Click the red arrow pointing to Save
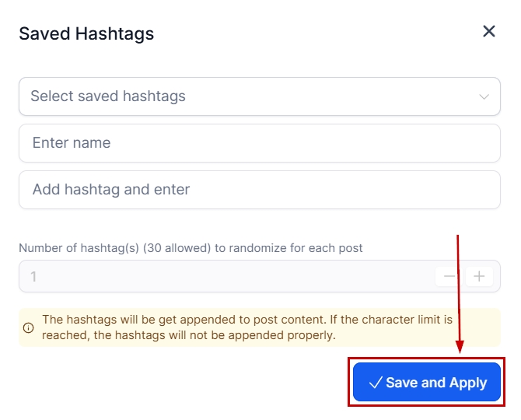This screenshot has height=420, width=521. tap(459, 296)
